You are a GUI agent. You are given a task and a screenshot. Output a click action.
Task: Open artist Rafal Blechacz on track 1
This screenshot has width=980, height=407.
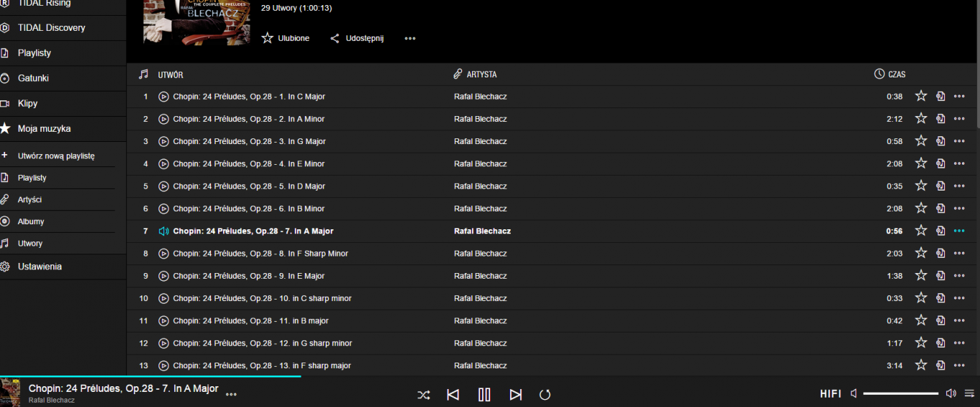[x=481, y=97]
